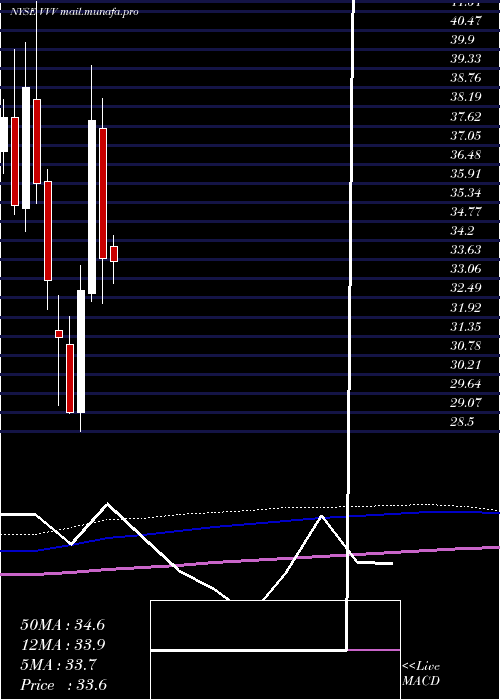Click the 35.34 price level label

point(466,193)
